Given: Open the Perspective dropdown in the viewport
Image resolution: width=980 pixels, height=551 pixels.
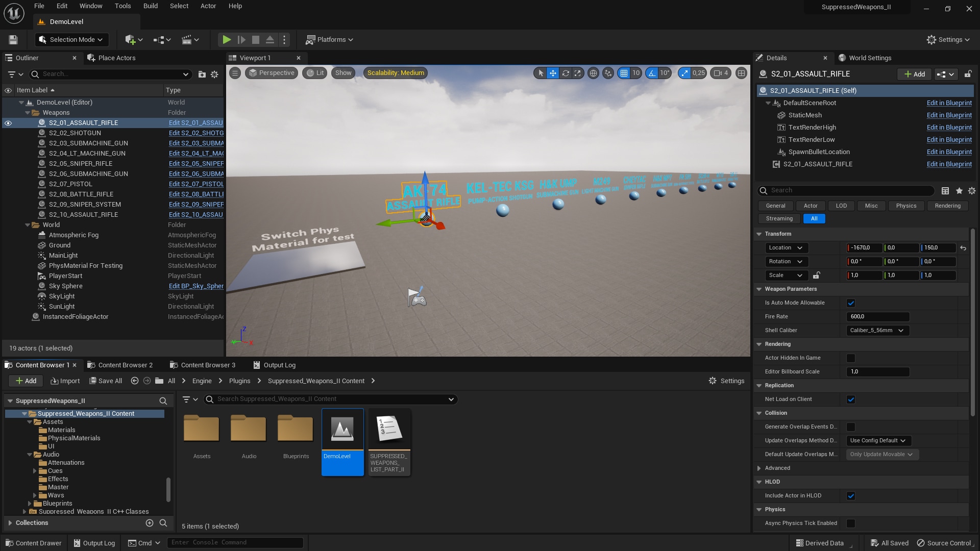Looking at the screenshot, I should pyautogui.click(x=271, y=73).
